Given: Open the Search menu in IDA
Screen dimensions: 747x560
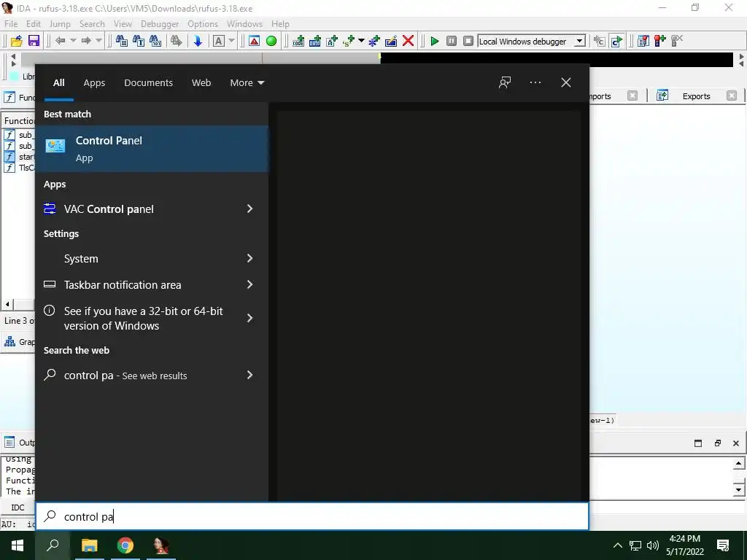Looking at the screenshot, I should (92, 24).
